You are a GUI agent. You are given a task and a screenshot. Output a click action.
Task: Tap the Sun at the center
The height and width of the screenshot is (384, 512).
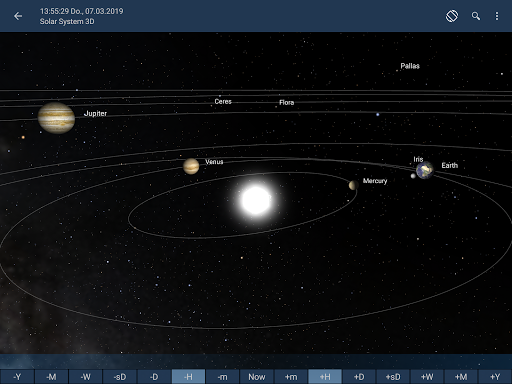tap(256, 200)
